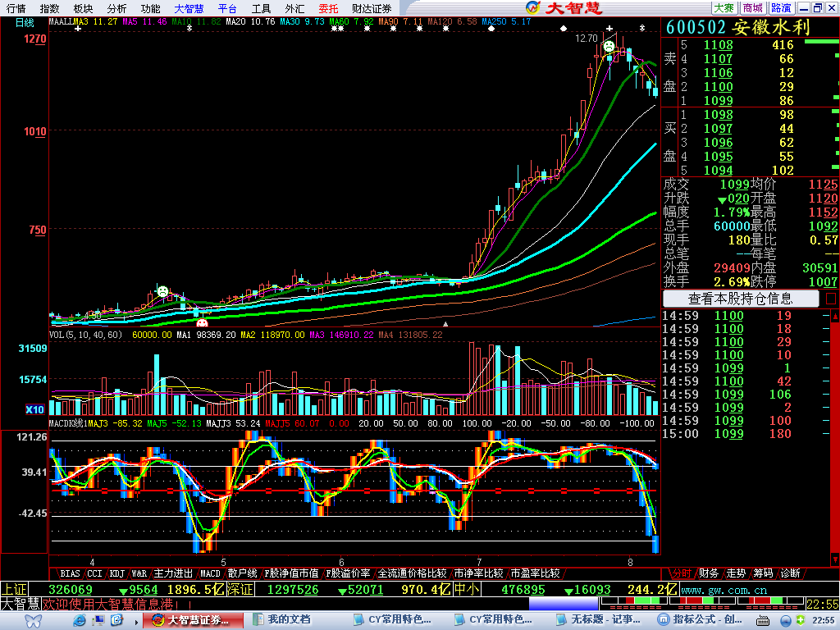This screenshot has width=840, height=630.
Task: Click the X10 volume scale label
Action: [x=34, y=409]
